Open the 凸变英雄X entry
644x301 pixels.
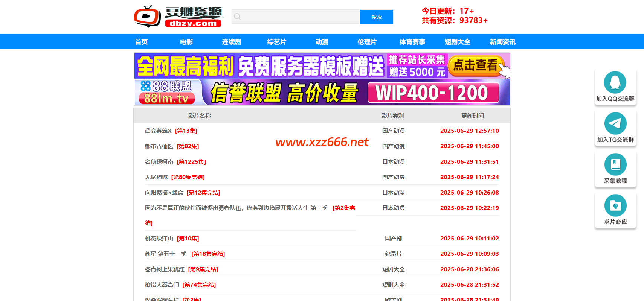coord(158,131)
